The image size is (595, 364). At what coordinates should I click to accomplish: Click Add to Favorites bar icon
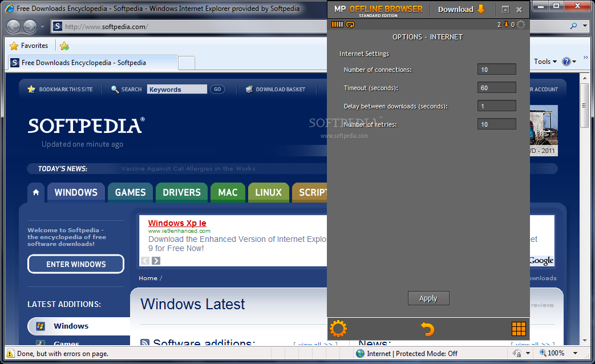[64, 46]
